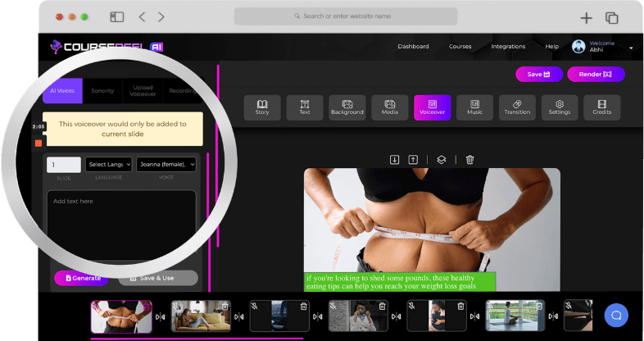
Task: Toggle mute on the third dark slide
Action: (x=255, y=306)
